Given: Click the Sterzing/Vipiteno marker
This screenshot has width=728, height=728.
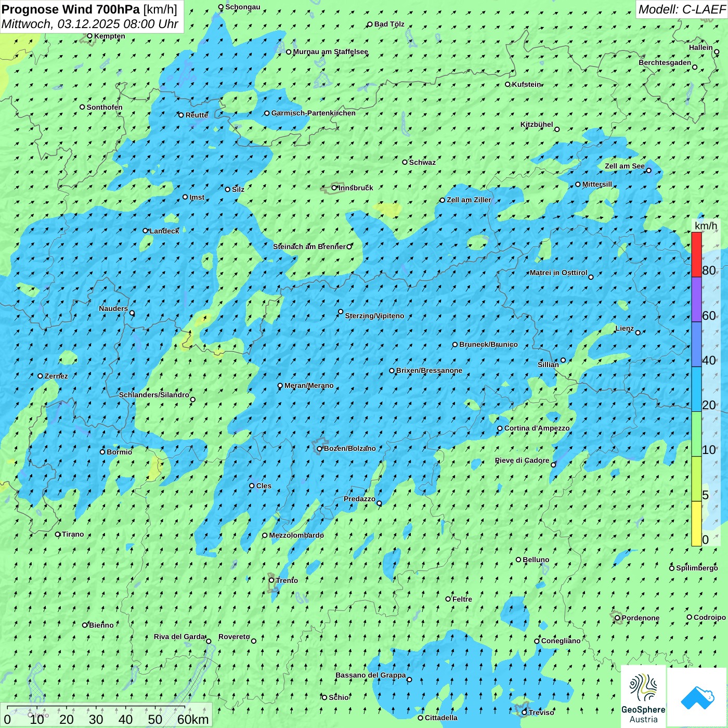Looking at the screenshot, I should click(x=341, y=312).
